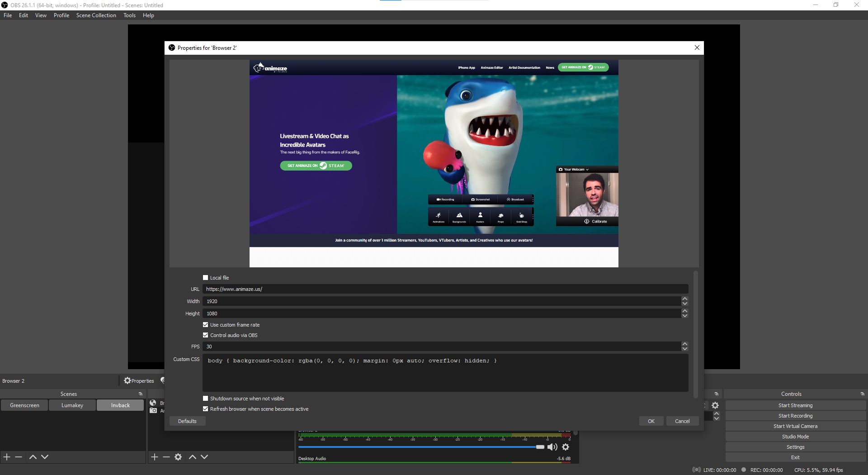Click the URL input field

445,289
